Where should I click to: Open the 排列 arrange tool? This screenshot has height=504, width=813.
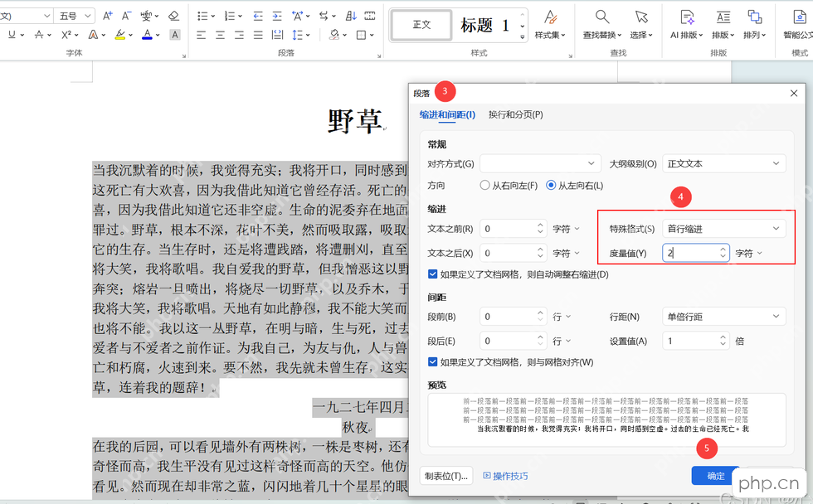(x=754, y=24)
